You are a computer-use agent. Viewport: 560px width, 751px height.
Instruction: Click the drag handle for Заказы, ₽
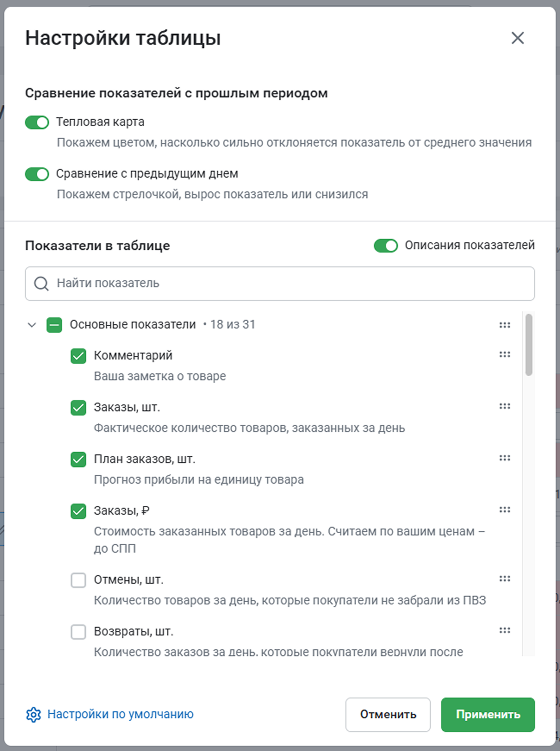504,510
